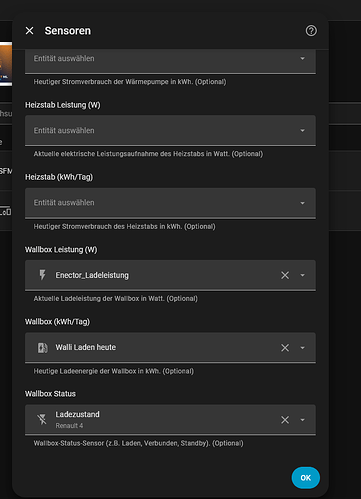The height and width of the screenshot is (499, 361).
Task: Clear the Walli Laden heute selection
Action: click(x=285, y=347)
